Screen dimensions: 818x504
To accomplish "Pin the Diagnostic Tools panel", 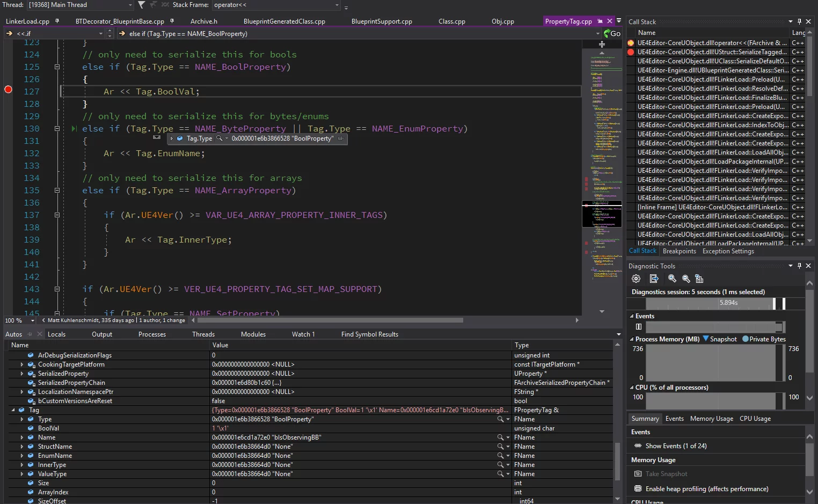I will (x=799, y=266).
